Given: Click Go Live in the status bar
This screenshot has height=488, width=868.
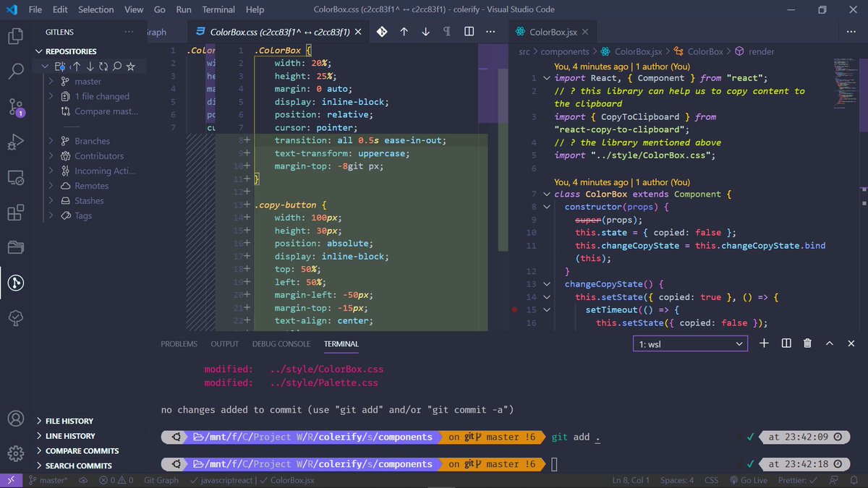Looking at the screenshot, I should [x=749, y=480].
